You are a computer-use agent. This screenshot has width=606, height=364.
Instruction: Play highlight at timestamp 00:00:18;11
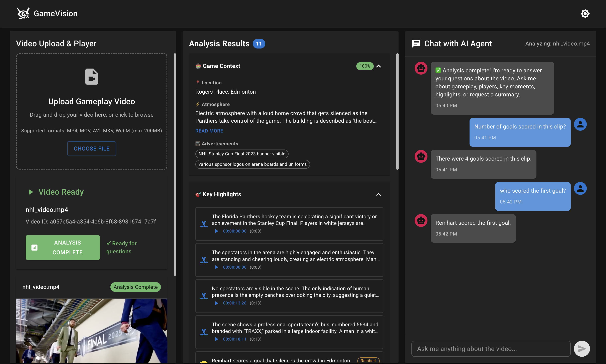[217, 339]
